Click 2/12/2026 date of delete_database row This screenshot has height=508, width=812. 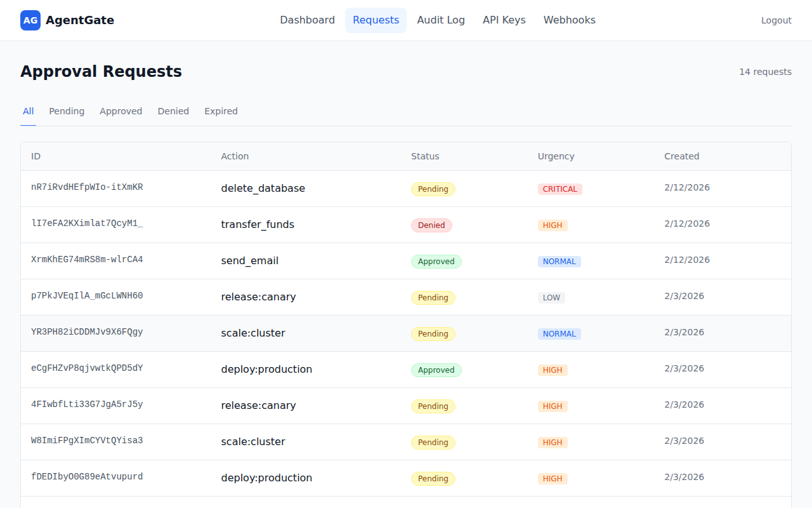click(687, 187)
